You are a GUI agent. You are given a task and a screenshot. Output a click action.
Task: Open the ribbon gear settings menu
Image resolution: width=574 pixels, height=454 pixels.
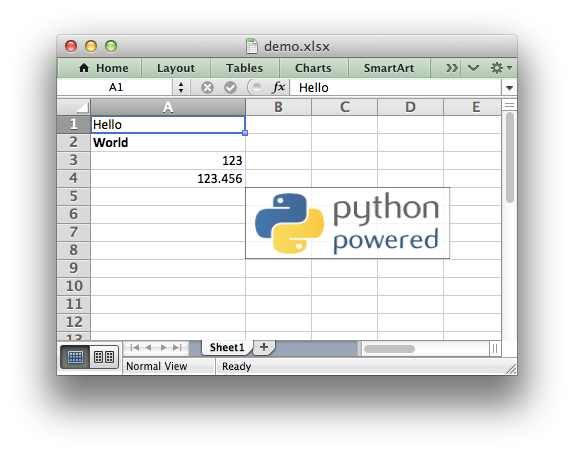500,68
